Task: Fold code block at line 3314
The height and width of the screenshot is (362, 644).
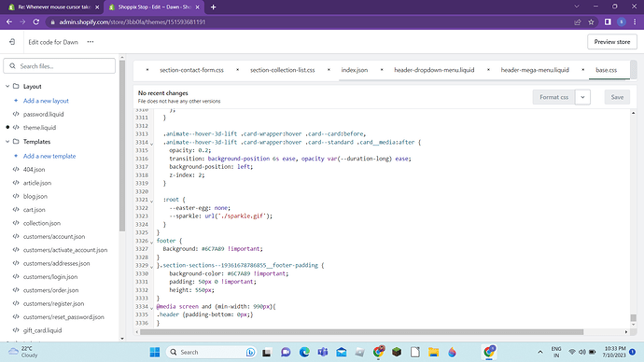Action: 151,144
